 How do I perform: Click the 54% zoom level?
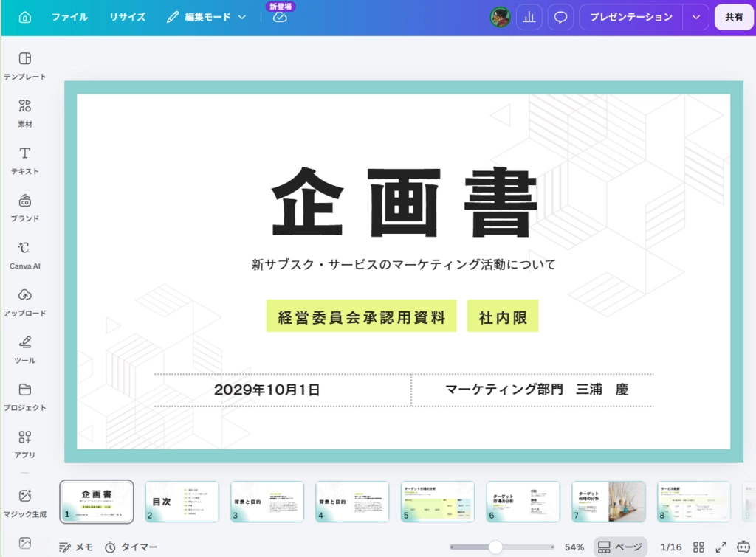click(x=574, y=547)
